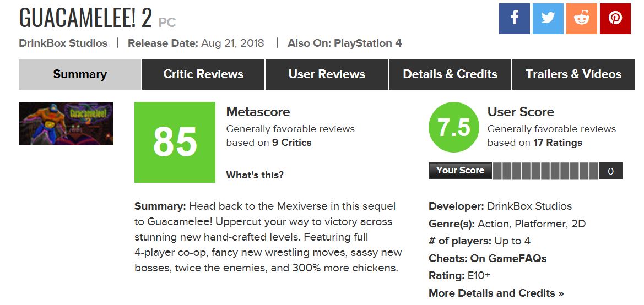Click the Twitter share icon
Viewport: 644px width, 305px height.
[548, 19]
